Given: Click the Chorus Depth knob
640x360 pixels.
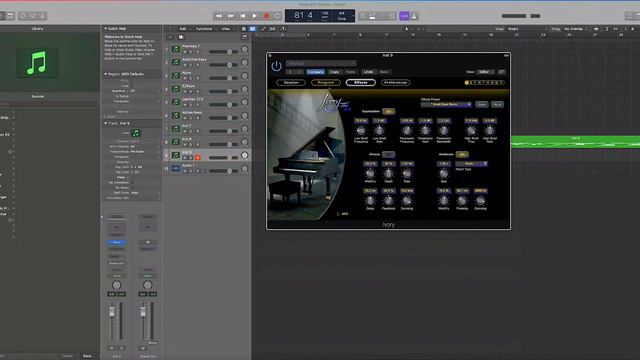Looking at the screenshot, I should (389, 173).
